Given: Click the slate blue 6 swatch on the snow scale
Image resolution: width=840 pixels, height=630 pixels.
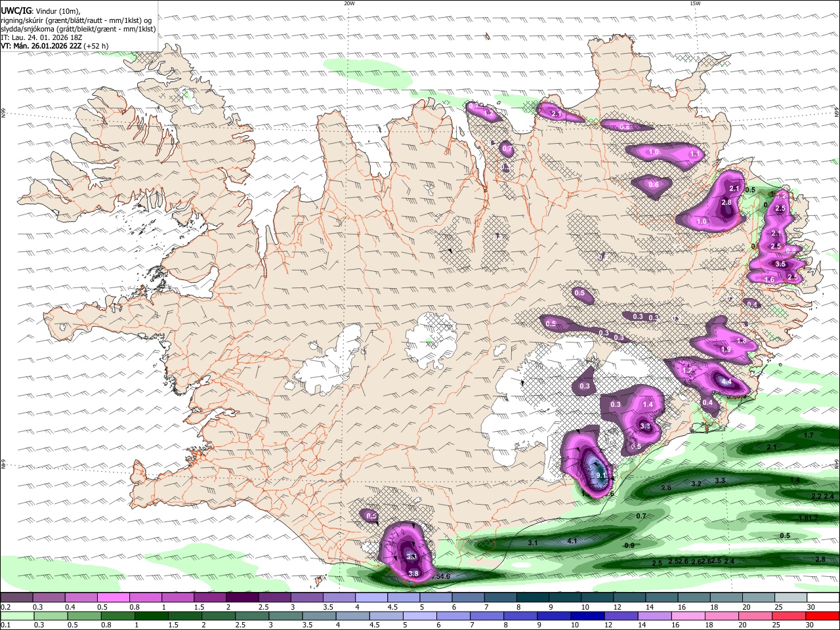Looking at the screenshot, I should [469, 598].
